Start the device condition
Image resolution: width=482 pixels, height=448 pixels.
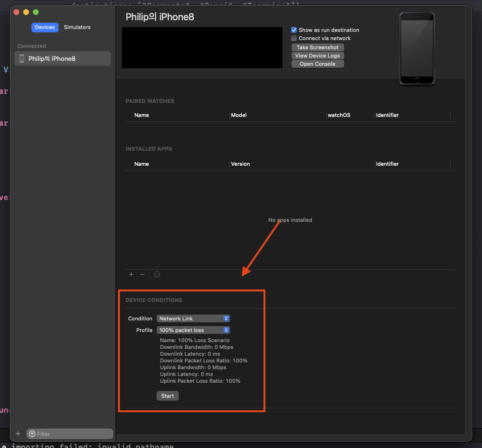(168, 396)
